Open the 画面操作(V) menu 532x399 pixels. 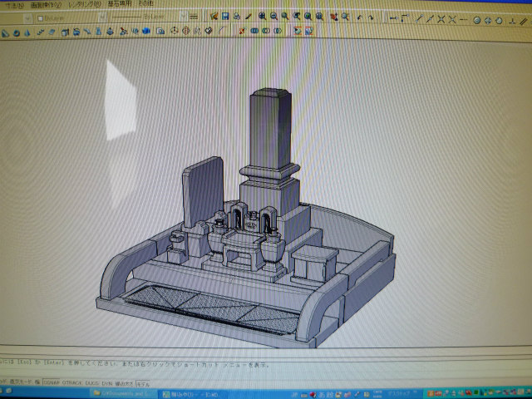point(46,5)
